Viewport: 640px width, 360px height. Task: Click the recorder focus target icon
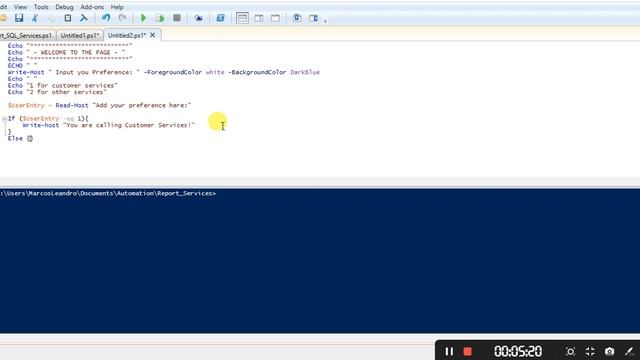pos(570,351)
